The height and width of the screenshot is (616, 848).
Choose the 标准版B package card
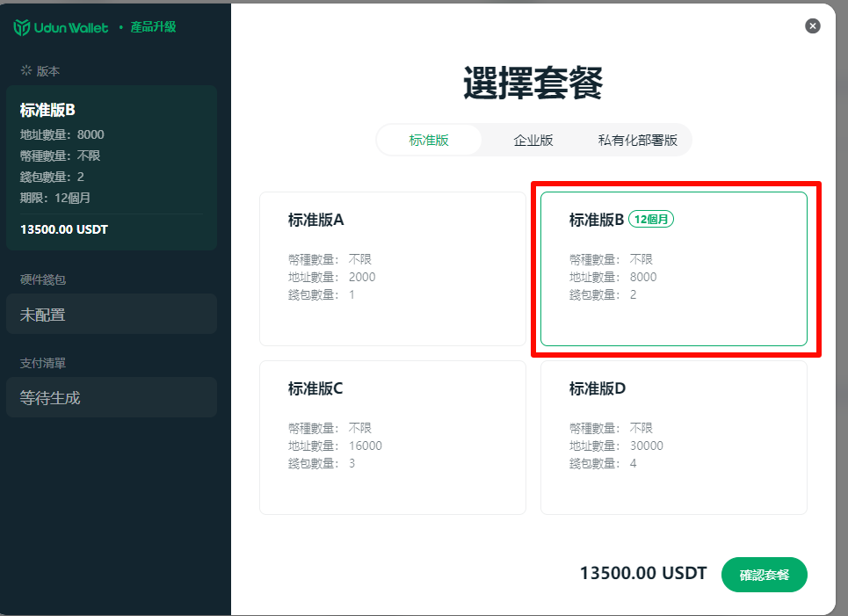click(x=673, y=269)
